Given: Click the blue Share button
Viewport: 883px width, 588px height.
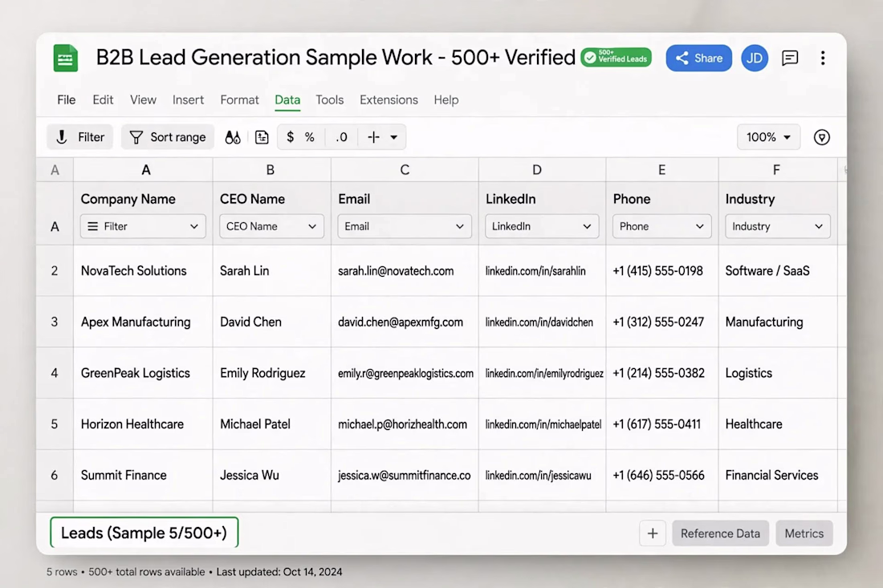Looking at the screenshot, I should tap(699, 58).
